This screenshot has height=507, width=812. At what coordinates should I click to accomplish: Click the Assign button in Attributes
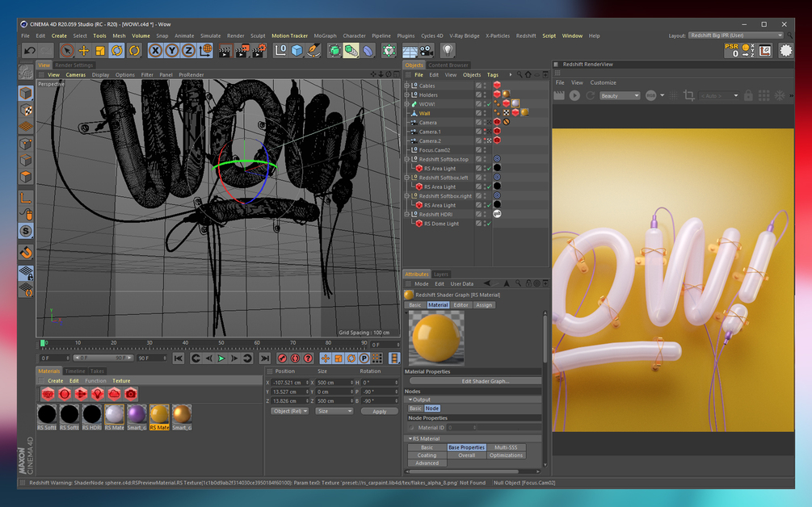[484, 305]
